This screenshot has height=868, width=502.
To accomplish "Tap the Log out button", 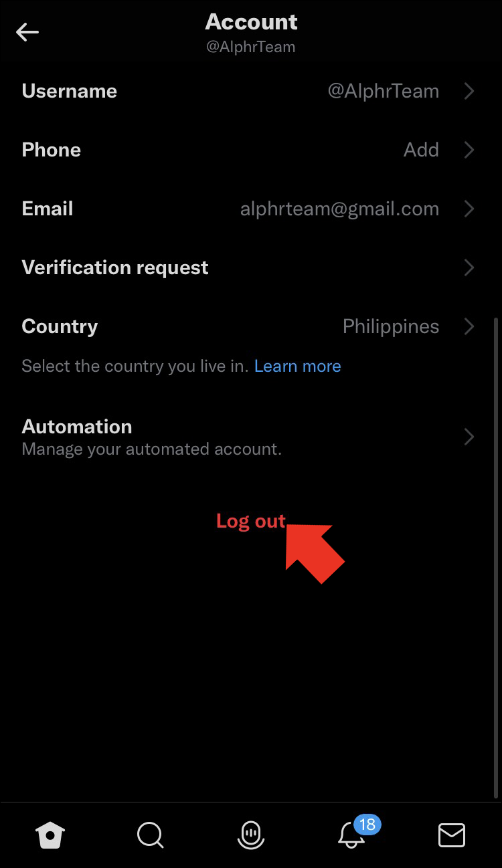I will [x=251, y=521].
